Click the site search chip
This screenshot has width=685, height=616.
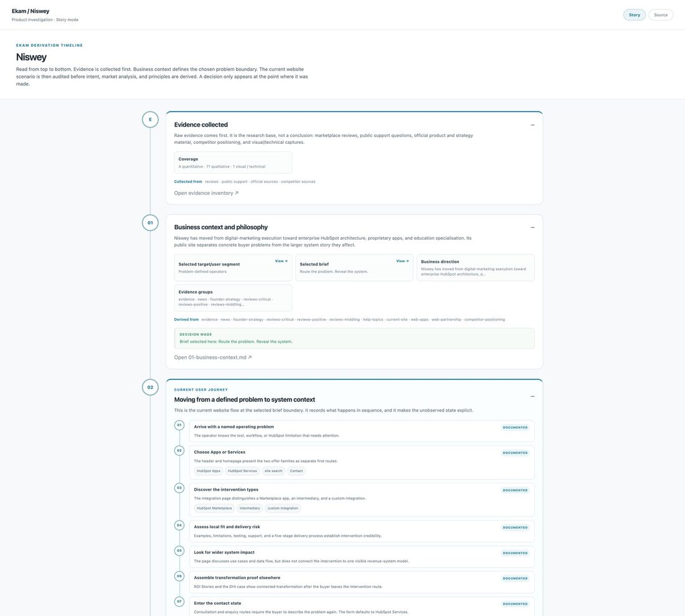pyautogui.click(x=273, y=471)
